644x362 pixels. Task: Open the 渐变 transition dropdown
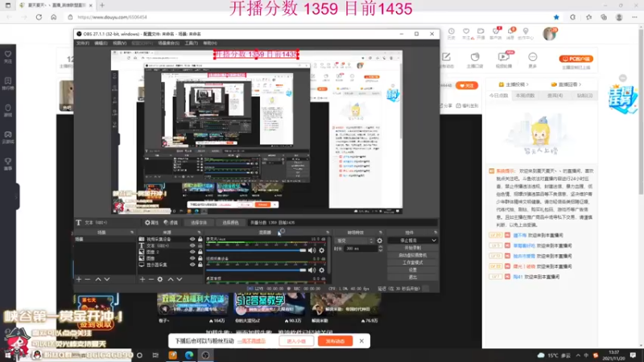[x=355, y=241]
